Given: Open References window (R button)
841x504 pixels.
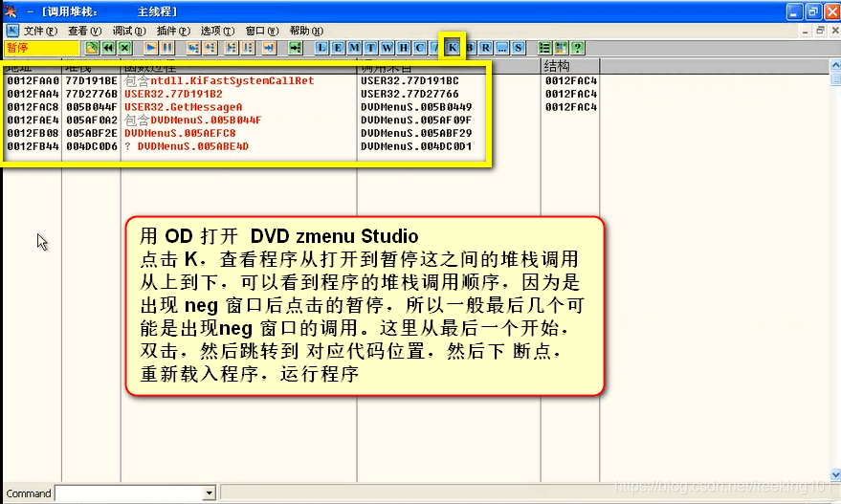Looking at the screenshot, I should point(485,48).
